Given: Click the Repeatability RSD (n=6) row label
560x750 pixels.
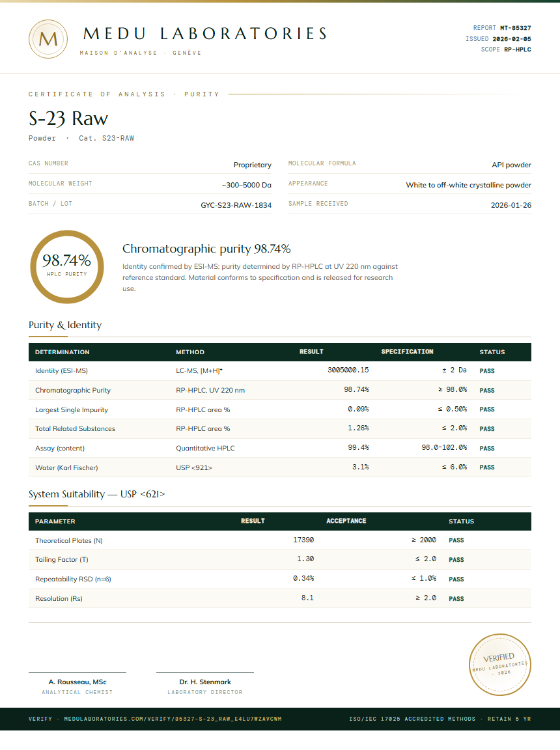Looking at the screenshot, I should [73, 579].
